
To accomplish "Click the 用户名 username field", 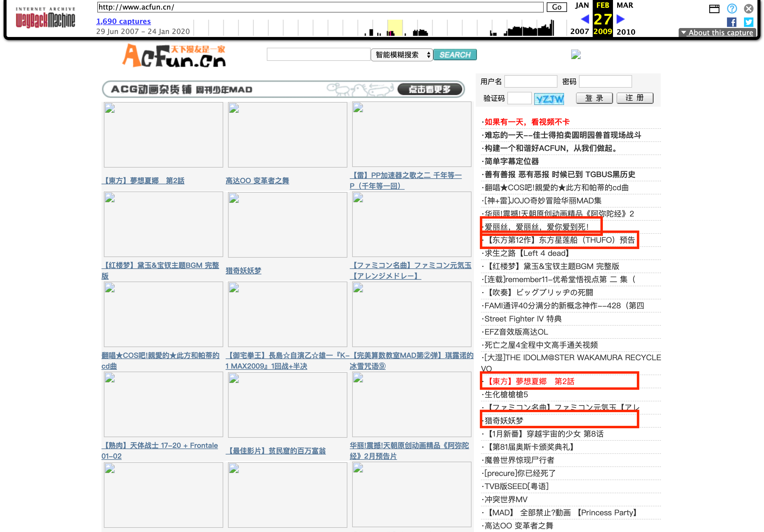I will click(531, 81).
